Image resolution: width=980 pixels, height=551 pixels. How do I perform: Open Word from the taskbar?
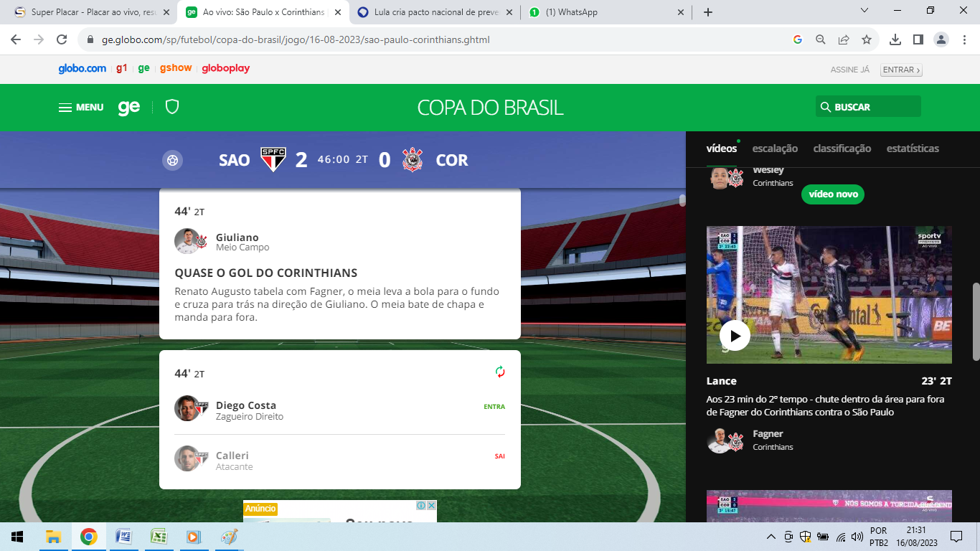(x=123, y=537)
